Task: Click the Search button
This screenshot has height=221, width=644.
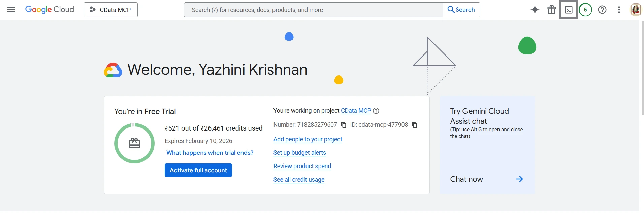Action: pos(461,10)
